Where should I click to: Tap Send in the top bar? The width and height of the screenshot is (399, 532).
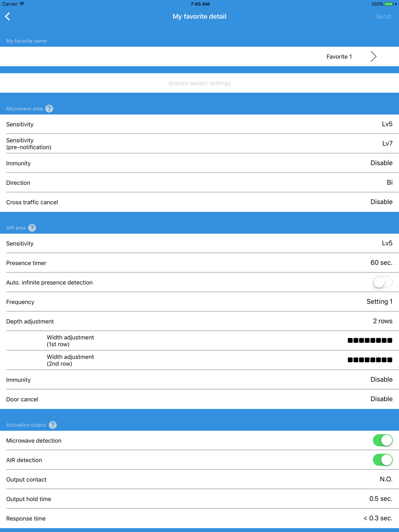click(383, 16)
